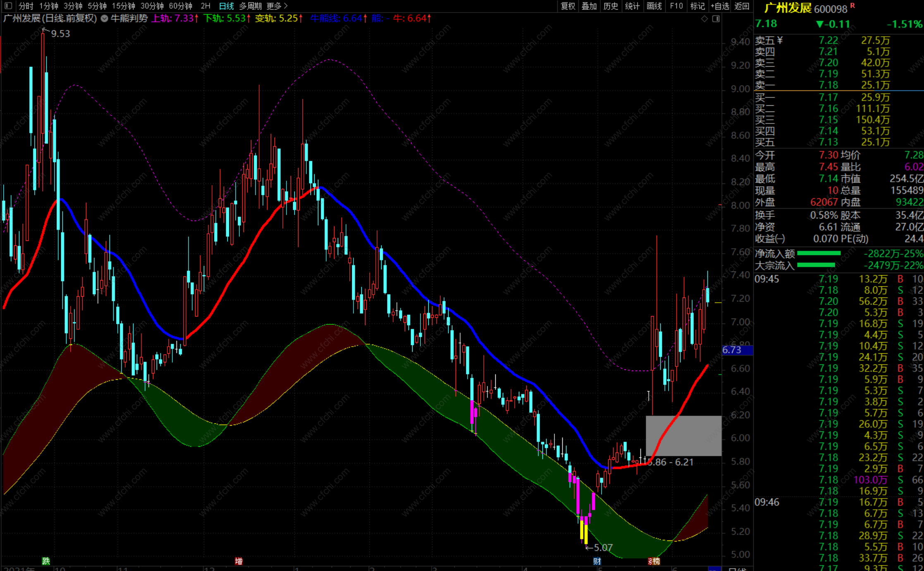Click the 返回 back button
Image resolution: width=924 pixels, height=571 pixels.
742,6
